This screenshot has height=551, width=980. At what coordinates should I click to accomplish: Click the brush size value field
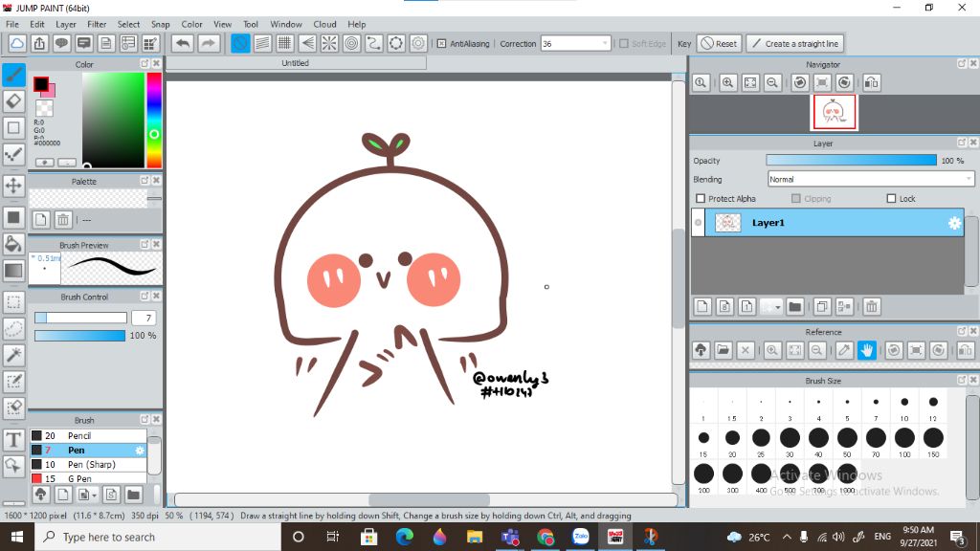point(144,318)
